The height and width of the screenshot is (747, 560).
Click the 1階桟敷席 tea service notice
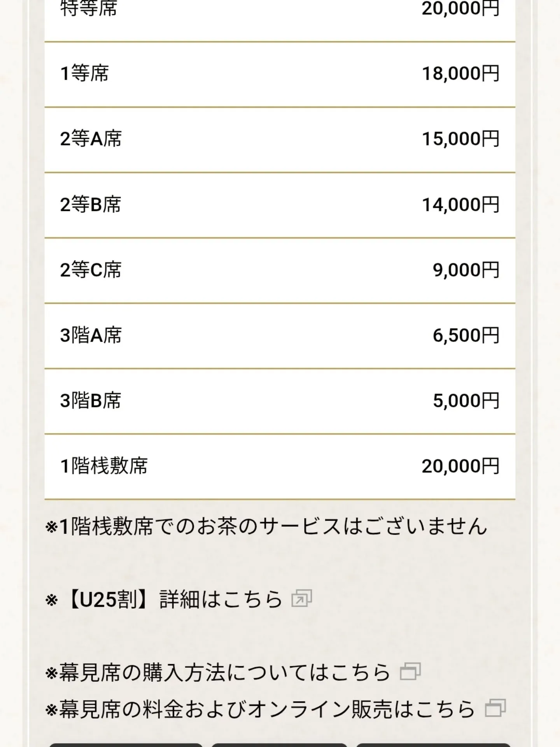266,526
